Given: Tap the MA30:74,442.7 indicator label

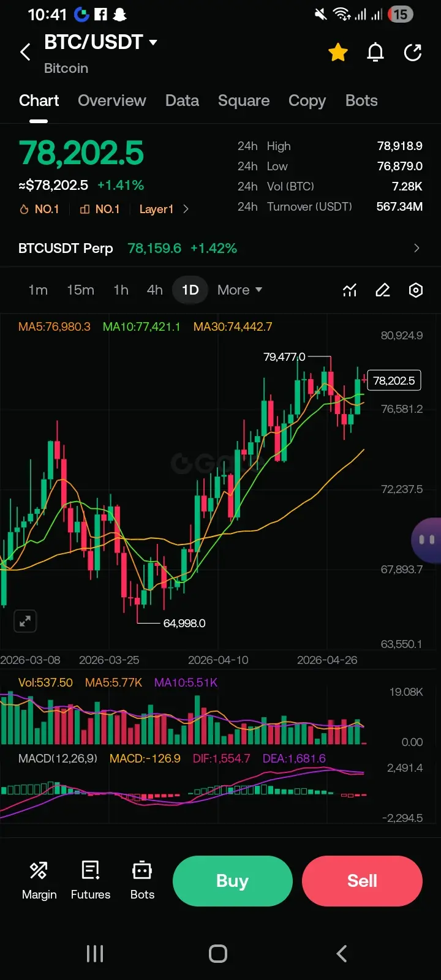Looking at the screenshot, I should (233, 326).
